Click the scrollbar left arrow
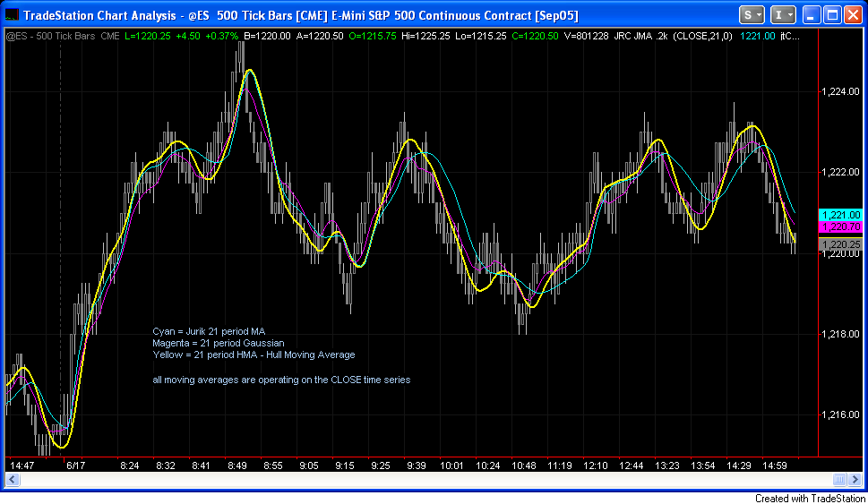The height and width of the screenshot is (504, 868). (x=13, y=479)
